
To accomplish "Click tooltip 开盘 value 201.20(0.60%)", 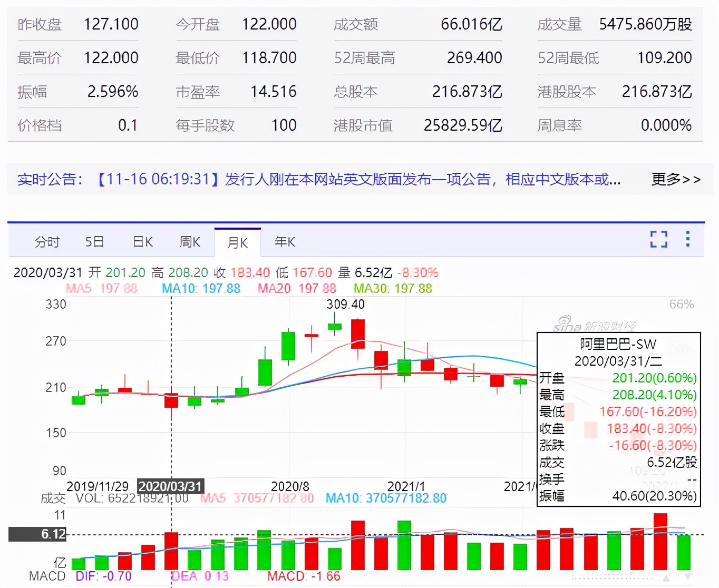I will pos(654,378).
